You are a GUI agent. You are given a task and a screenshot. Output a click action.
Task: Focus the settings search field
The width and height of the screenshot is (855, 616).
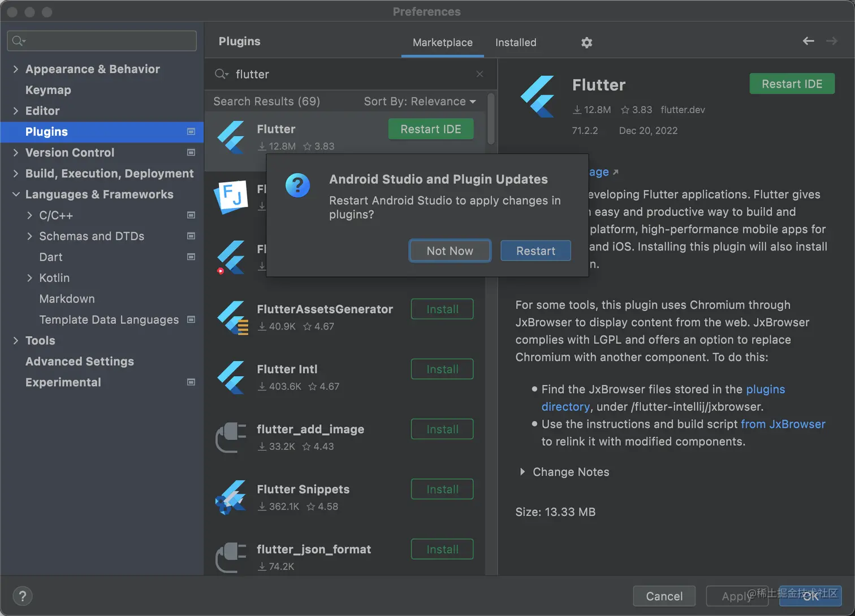[x=102, y=41]
